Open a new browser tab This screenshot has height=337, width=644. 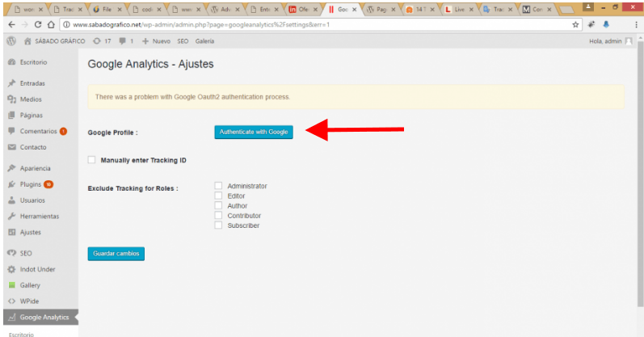(x=566, y=10)
